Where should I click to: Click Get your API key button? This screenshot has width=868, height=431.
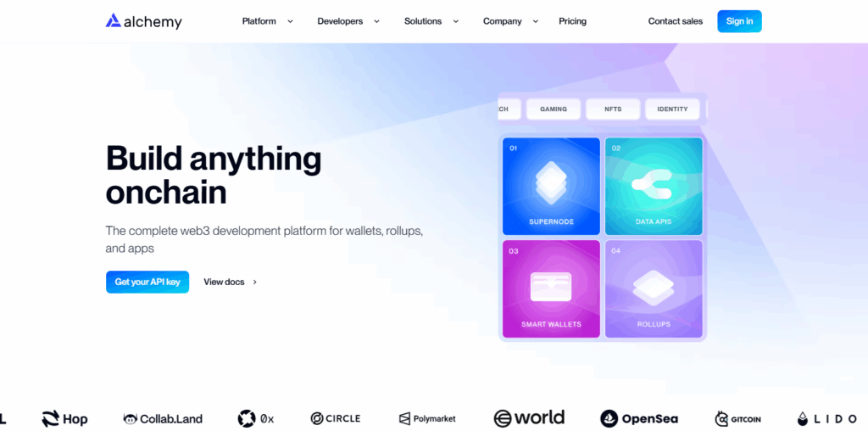coord(147,282)
